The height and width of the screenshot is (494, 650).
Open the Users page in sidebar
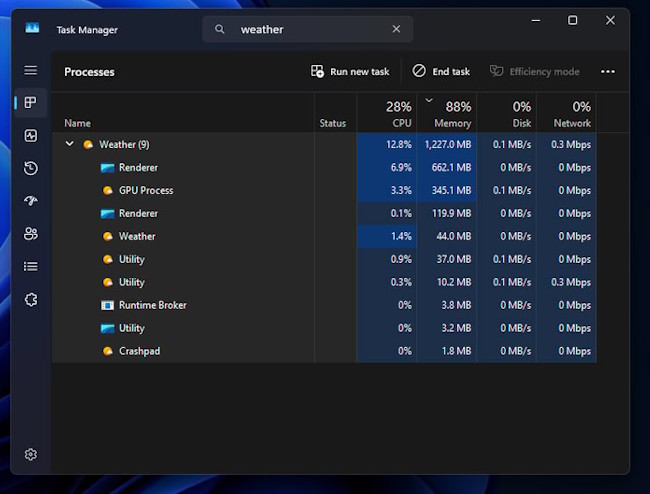tap(31, 234)
